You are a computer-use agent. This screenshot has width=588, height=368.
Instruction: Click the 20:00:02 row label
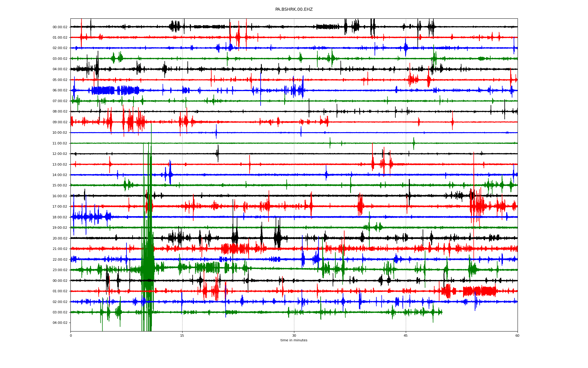tap(60, 238)
